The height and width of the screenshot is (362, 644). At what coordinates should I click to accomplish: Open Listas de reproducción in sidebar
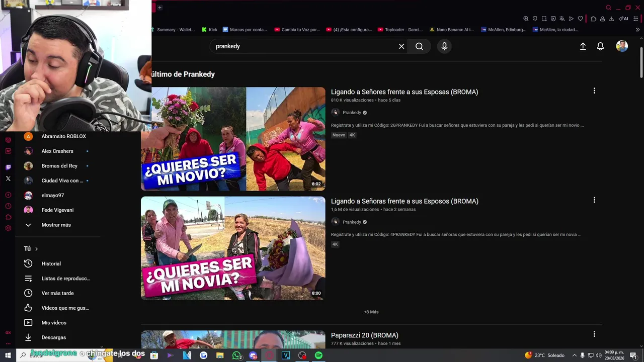coord(58,279)
